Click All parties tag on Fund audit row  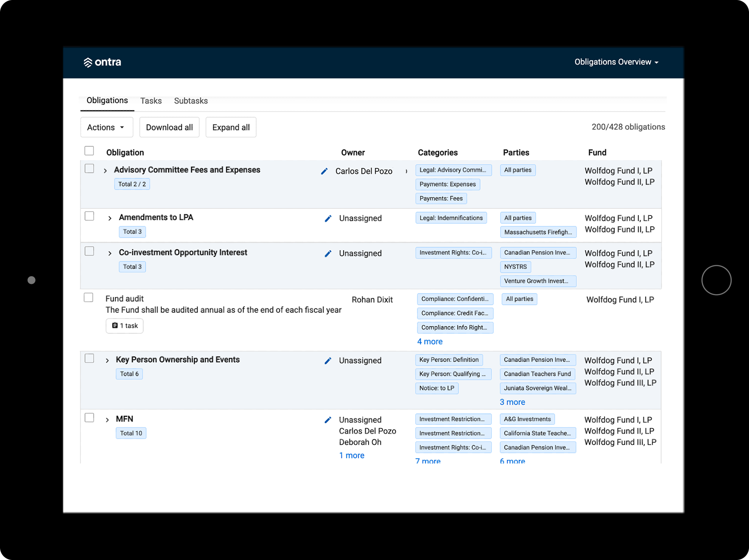coord(520,299)
